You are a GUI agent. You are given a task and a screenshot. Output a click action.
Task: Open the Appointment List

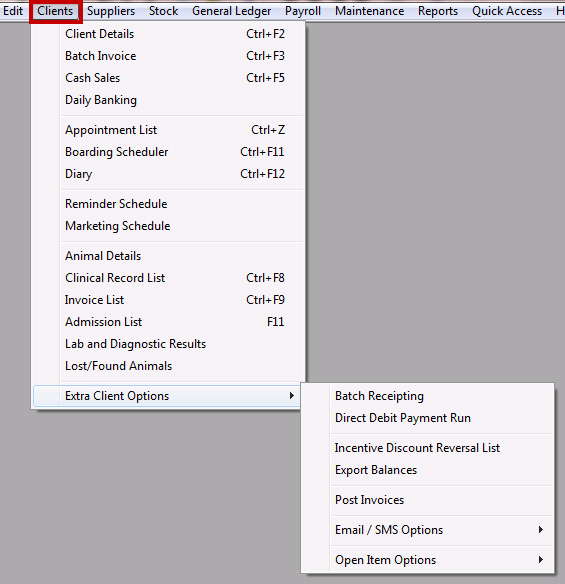[168, 130]
